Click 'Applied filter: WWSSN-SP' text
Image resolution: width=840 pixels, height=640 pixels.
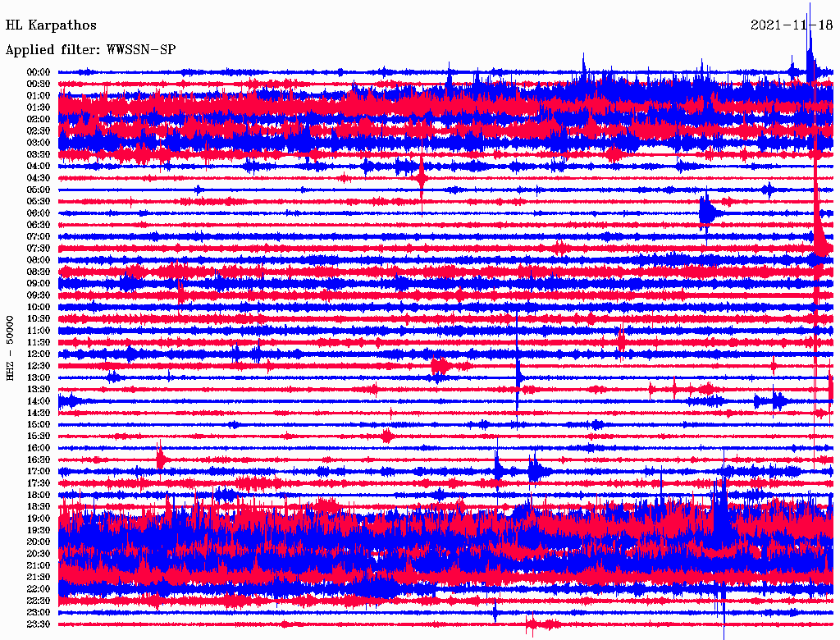(x=90, y=50)
